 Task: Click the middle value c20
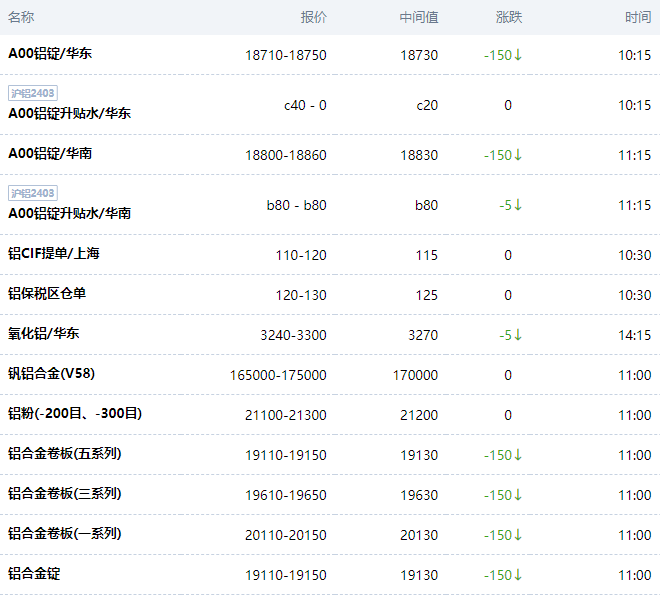click(427, 105)
